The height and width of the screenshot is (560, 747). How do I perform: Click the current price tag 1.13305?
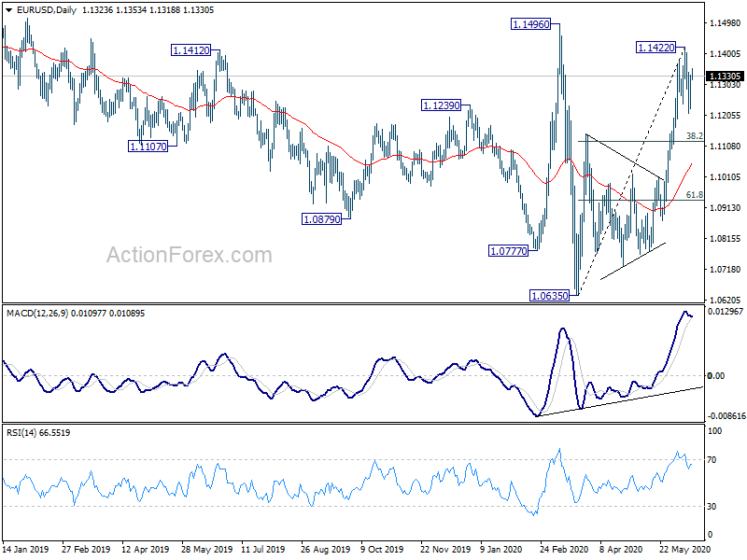(x=725, y=77)
